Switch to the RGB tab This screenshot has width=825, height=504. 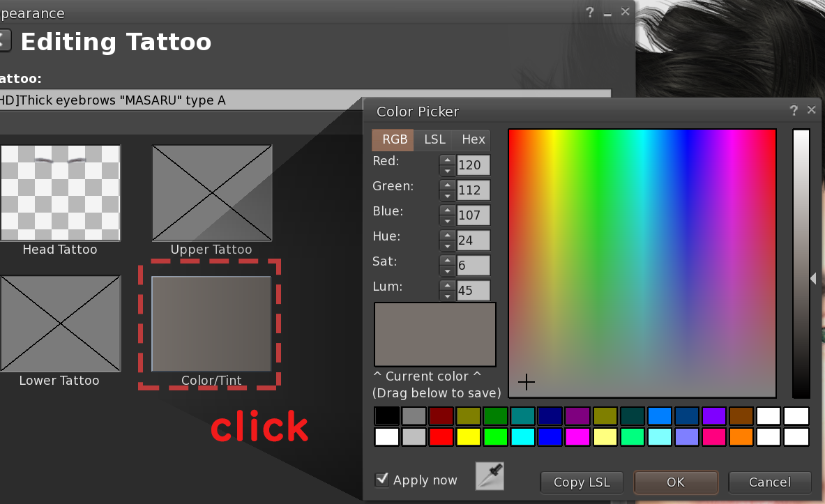[x=393, y=139]
